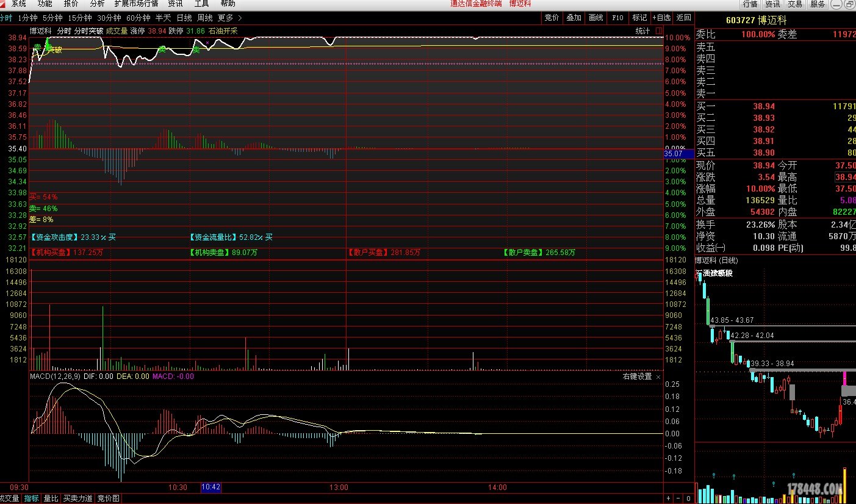
Task: Click the 43.85 - 43.67 gap label
Action: [732, 320]
